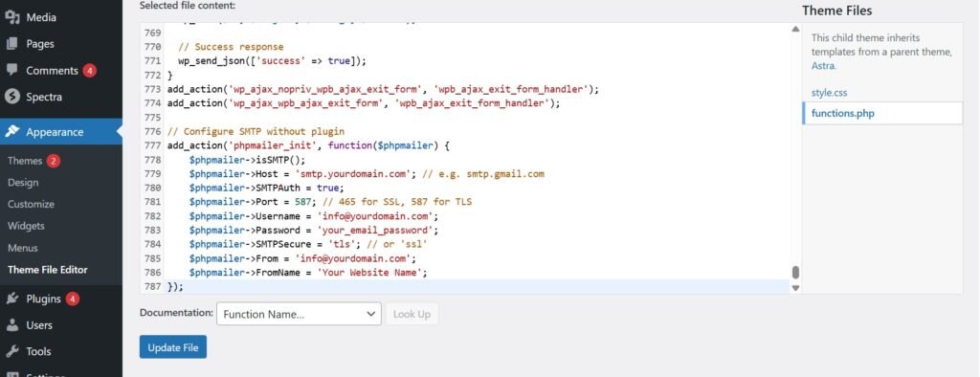
Task: Click the wp_ajax_nopriv add_action line 773
Action: point(383,89)
